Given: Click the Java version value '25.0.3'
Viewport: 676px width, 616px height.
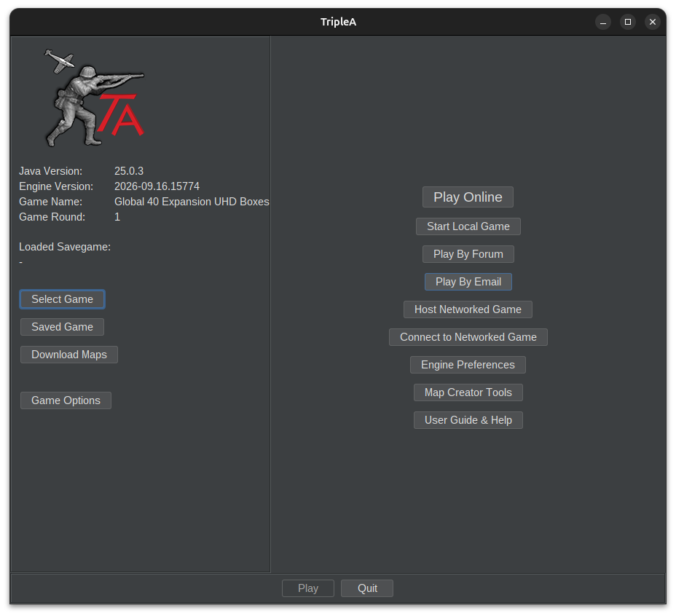Looking at the screenshot, I should pos(129,170).
